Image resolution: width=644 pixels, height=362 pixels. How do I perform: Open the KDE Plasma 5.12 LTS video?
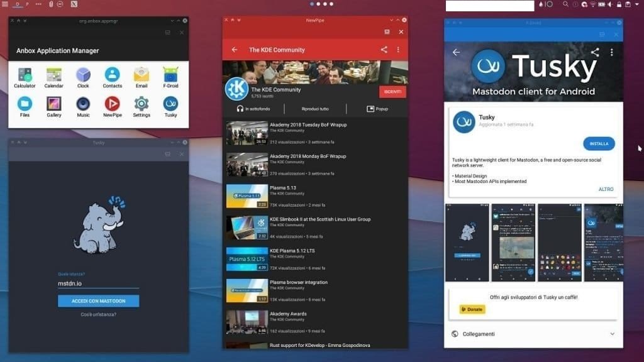316,259
